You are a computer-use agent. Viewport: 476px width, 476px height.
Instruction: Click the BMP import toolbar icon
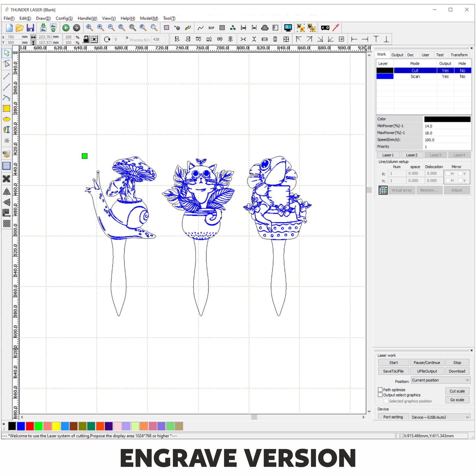(211, 28)
